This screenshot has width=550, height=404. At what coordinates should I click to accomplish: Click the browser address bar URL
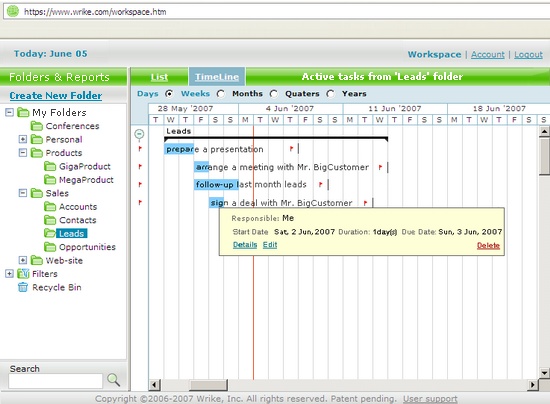coord(95,12)
